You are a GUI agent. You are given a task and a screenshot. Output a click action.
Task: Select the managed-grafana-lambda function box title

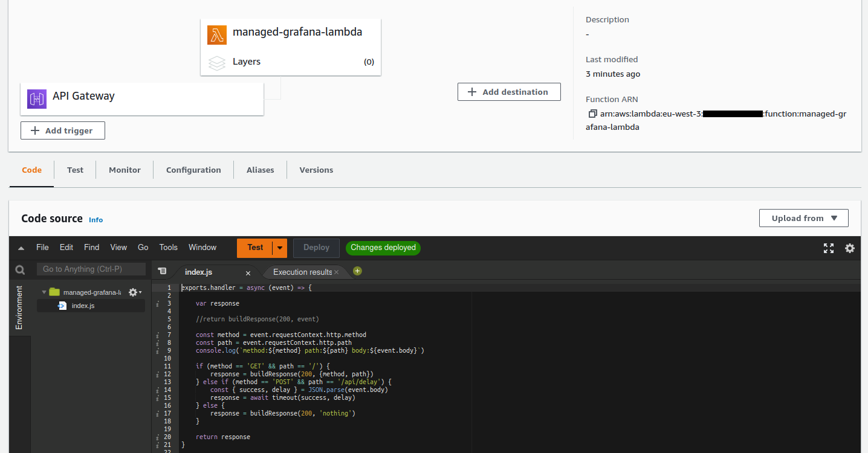[x=297, y=32]
